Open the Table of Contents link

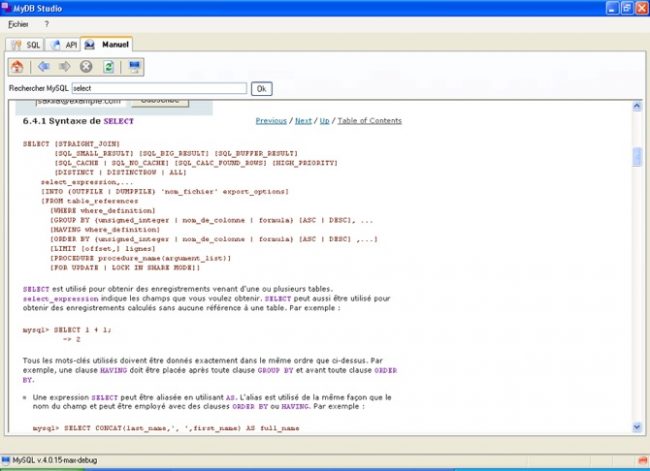tap(369, 121)
